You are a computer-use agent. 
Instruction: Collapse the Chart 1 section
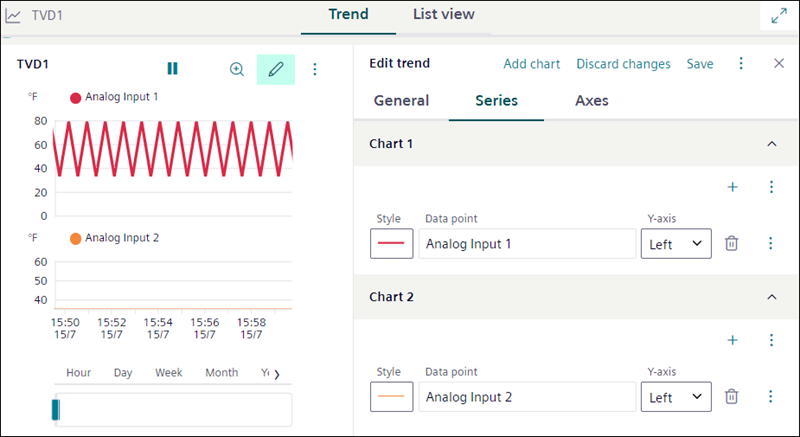(x=771, y=144)
